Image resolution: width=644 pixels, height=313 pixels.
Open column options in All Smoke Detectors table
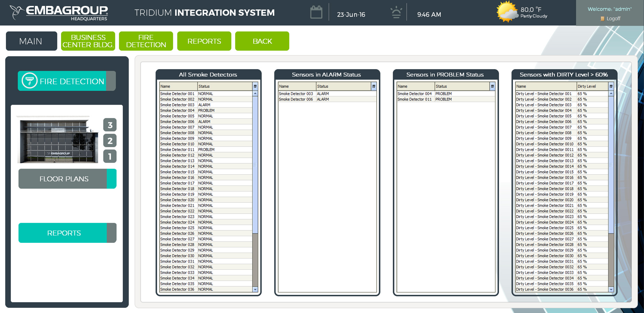[255, 86]
